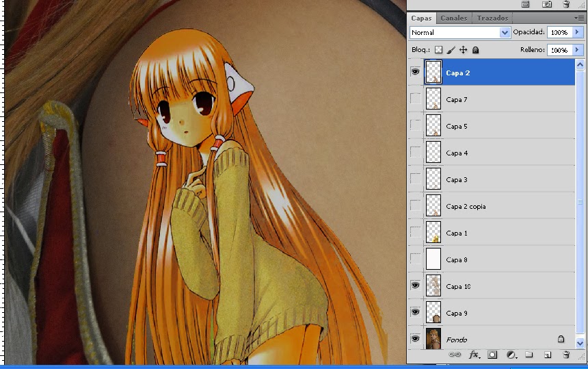Show the Capa 1 layer

[415, 232]
